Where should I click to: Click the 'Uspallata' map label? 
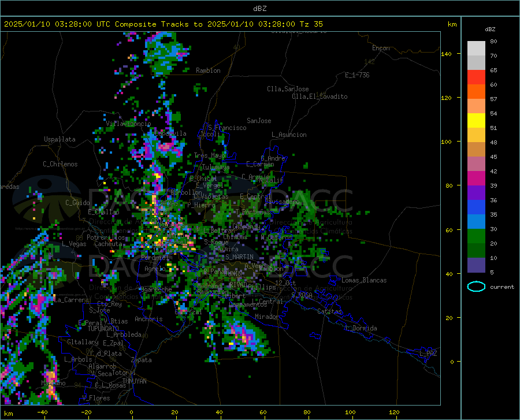pos(60,139)
